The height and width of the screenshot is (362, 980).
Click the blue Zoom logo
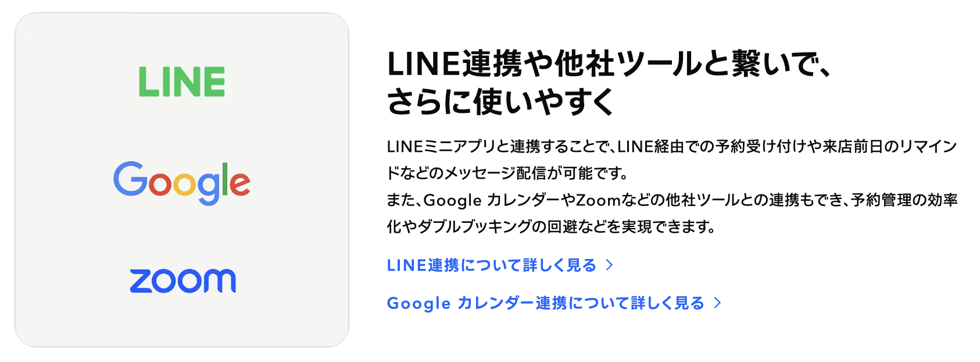pyautogui.click(x=183, y=281)
